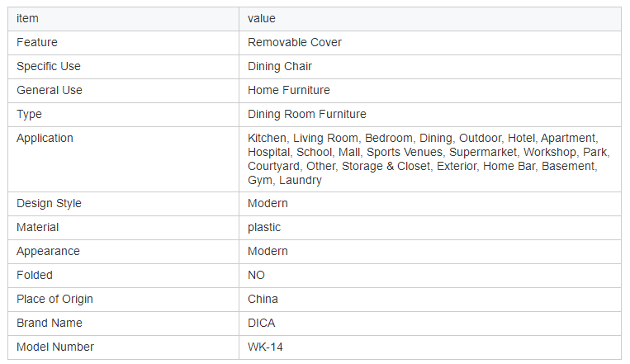Viewport: 630px width, 364px height.
Task: Click the 'item' column header cell
Action: point(123,19)
